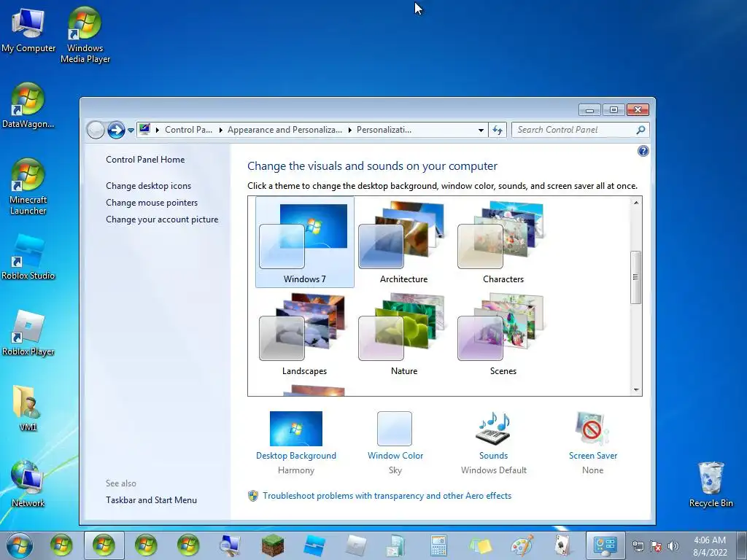The image size is (747, 560).
Task: Open Window Color settings
Action: point(395,443)
